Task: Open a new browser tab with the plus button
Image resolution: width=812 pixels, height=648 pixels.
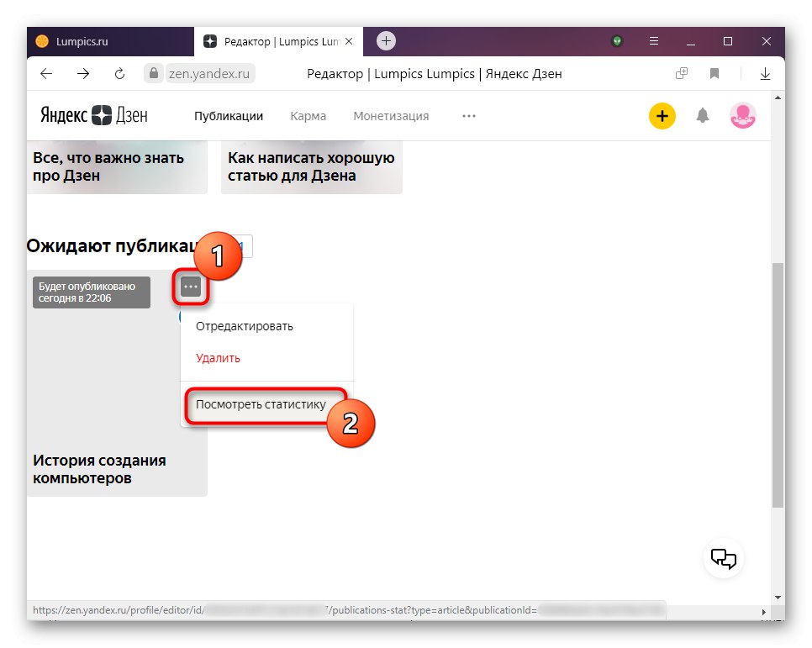Action: click(386, 41)
